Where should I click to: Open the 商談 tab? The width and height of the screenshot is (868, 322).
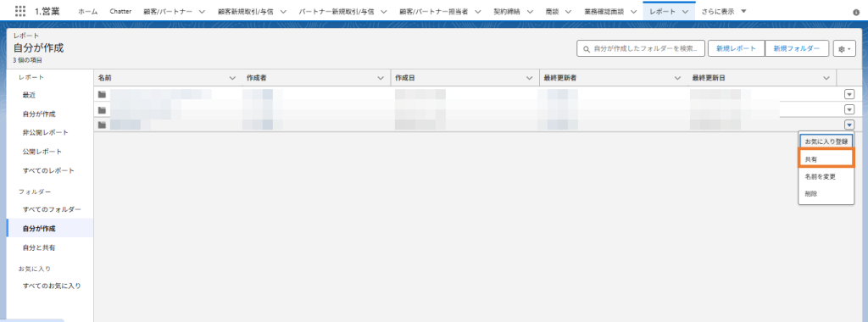[552, 11]
